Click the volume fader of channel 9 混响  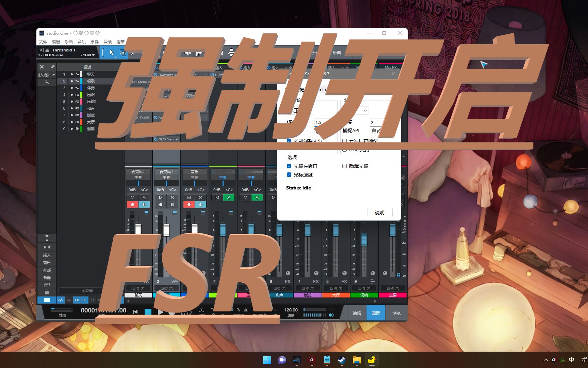coord(364,240)
